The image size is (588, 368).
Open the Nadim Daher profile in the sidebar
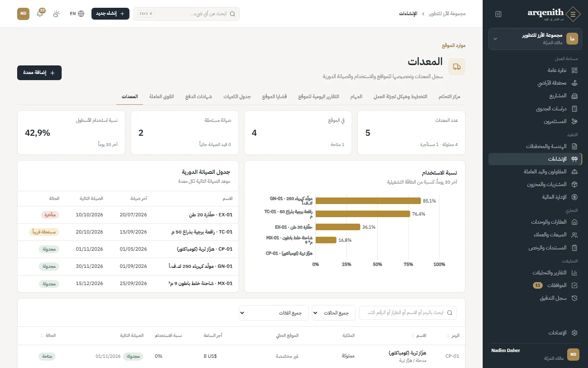coord(535,354)
